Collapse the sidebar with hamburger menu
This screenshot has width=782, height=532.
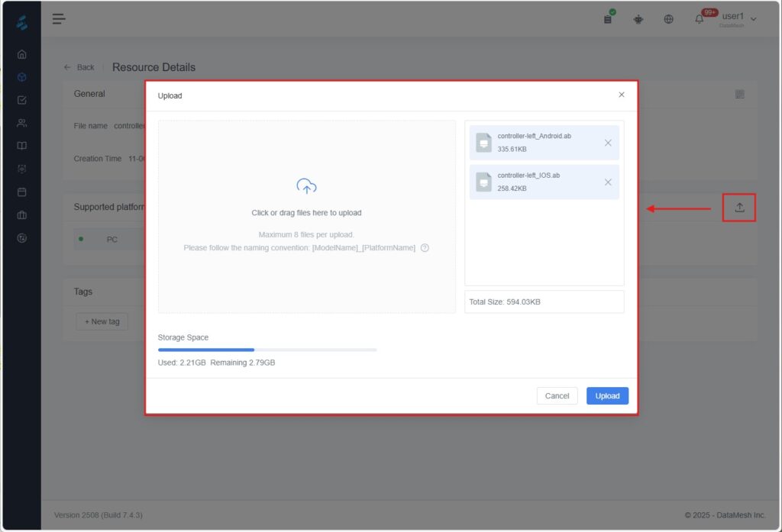59,19
